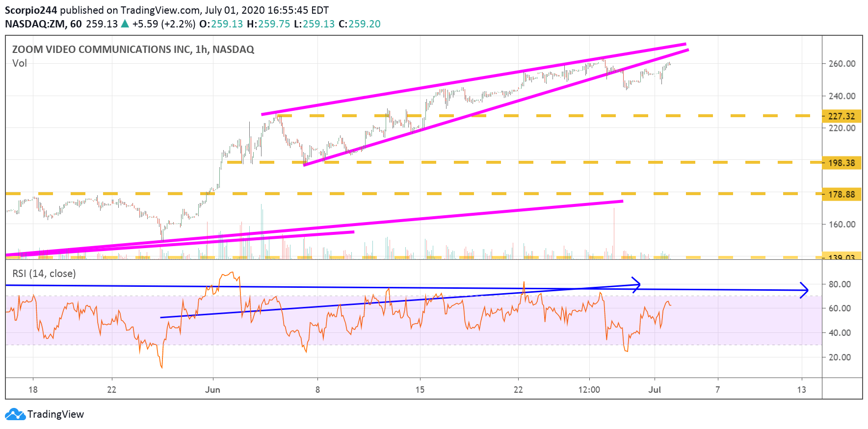Click the Jul date label on time axis
The width and height of the screenshot is (868, 429).
click(x=655, y=390)
